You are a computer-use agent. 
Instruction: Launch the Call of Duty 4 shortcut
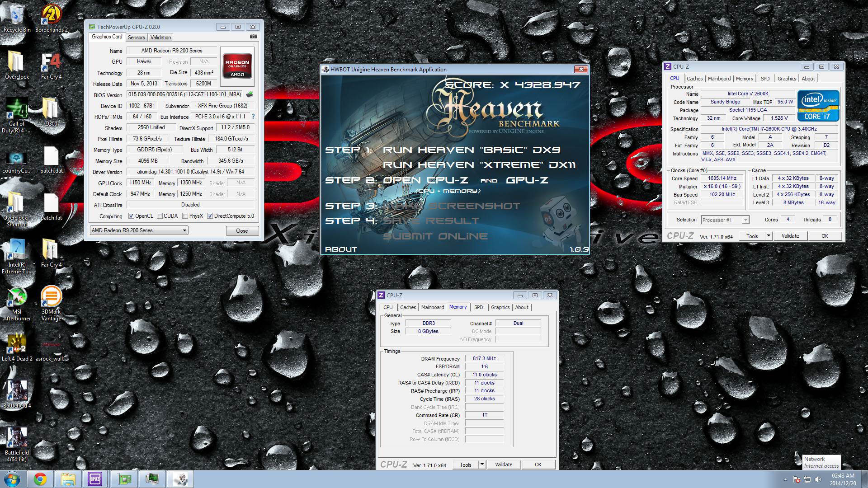click(x=17, y=116)
